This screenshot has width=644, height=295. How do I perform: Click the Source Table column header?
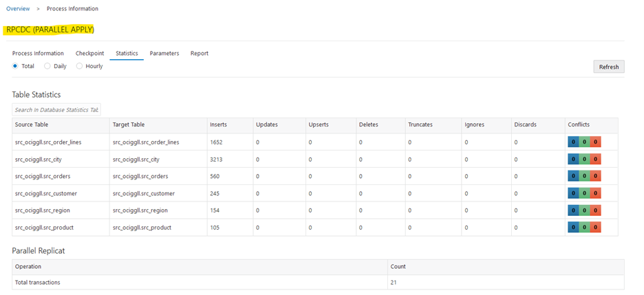32,124
